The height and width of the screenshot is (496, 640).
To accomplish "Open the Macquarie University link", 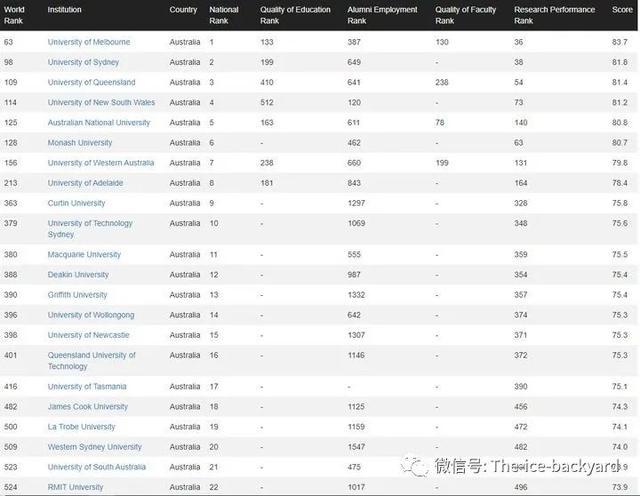I will [84, 255].
